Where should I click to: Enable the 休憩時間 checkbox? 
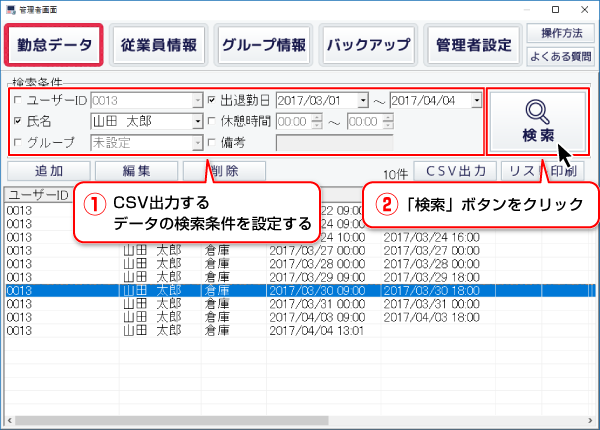[225, 121]
